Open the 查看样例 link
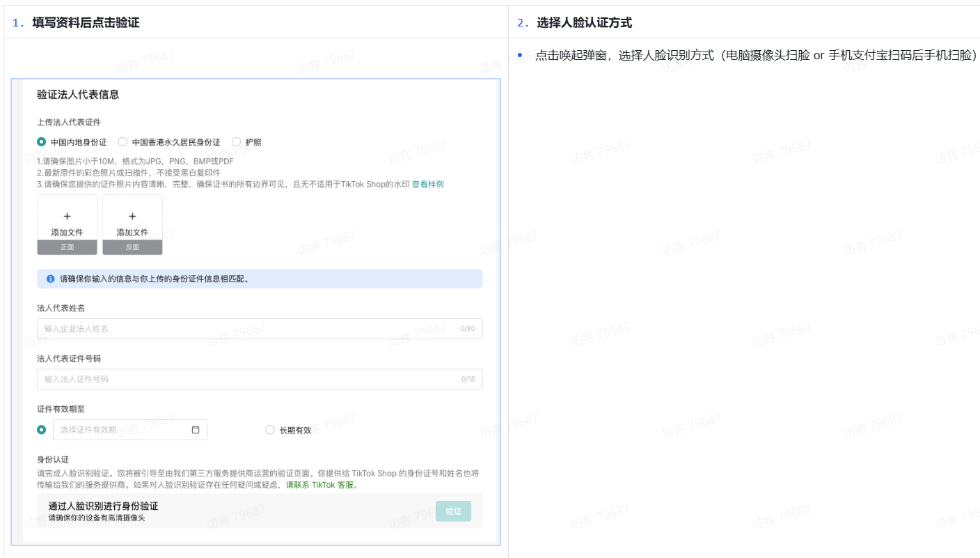 tap(427, 184)
